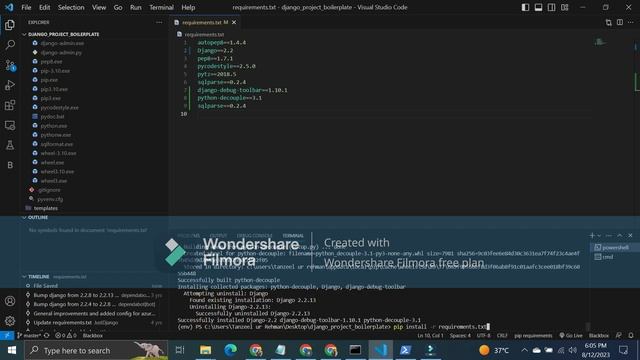Open .gitignore in the explorer
This screenshot has height=360, width=640.
49,190
